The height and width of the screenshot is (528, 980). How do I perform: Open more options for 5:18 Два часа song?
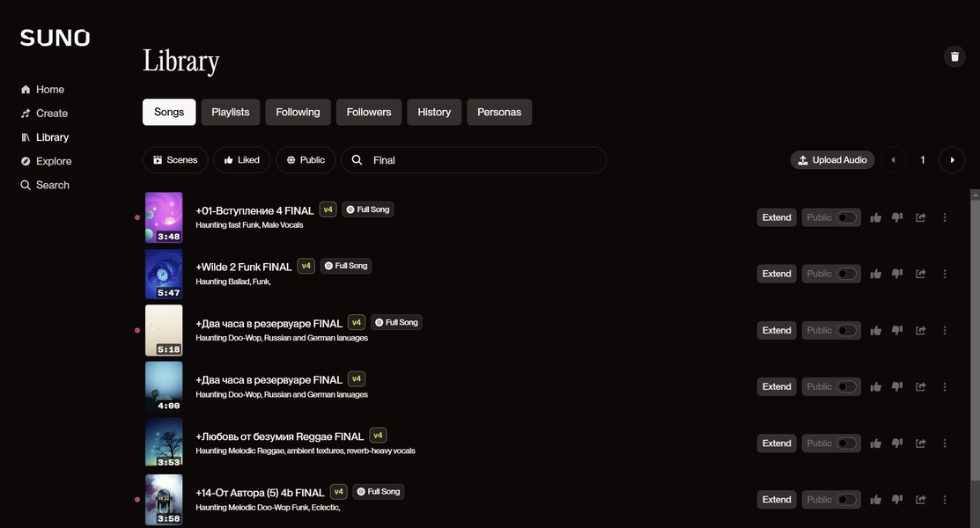pos(945,331)
